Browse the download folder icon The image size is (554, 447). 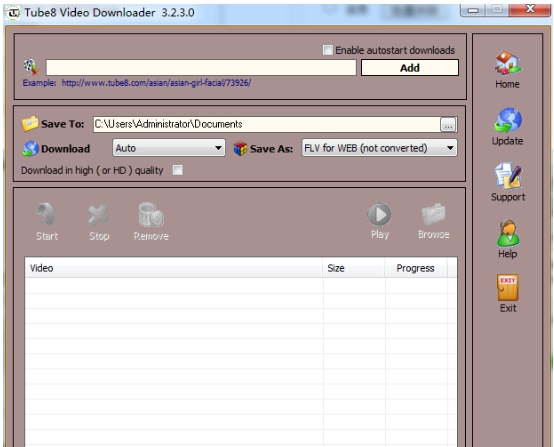pos(433,221)
